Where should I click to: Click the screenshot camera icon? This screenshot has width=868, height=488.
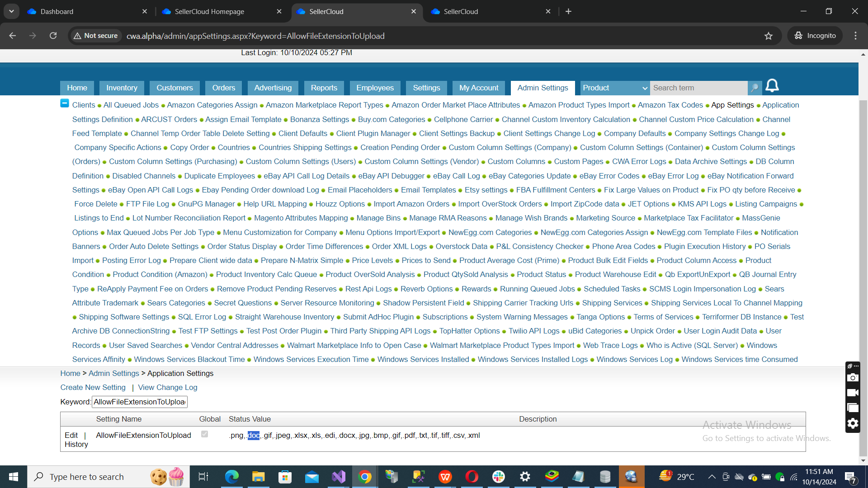(x=853, y=378)
